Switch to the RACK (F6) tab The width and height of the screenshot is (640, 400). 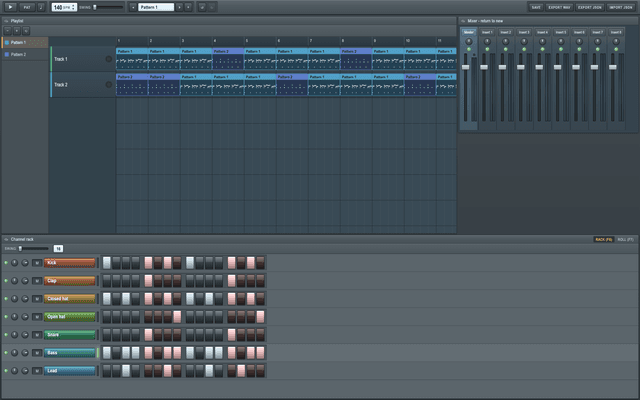(604, 240)
